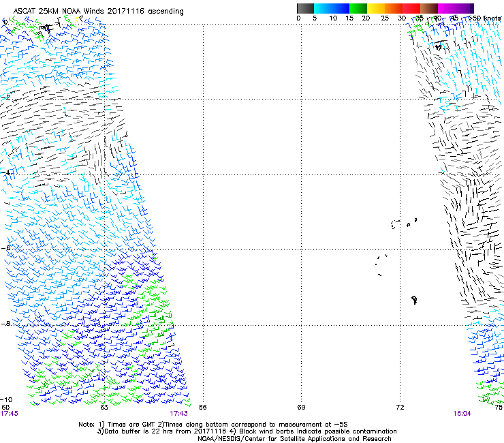The height and width of the screenshot is (443, 504).
Task: Click the longitude label '63'
Action: 104,407
